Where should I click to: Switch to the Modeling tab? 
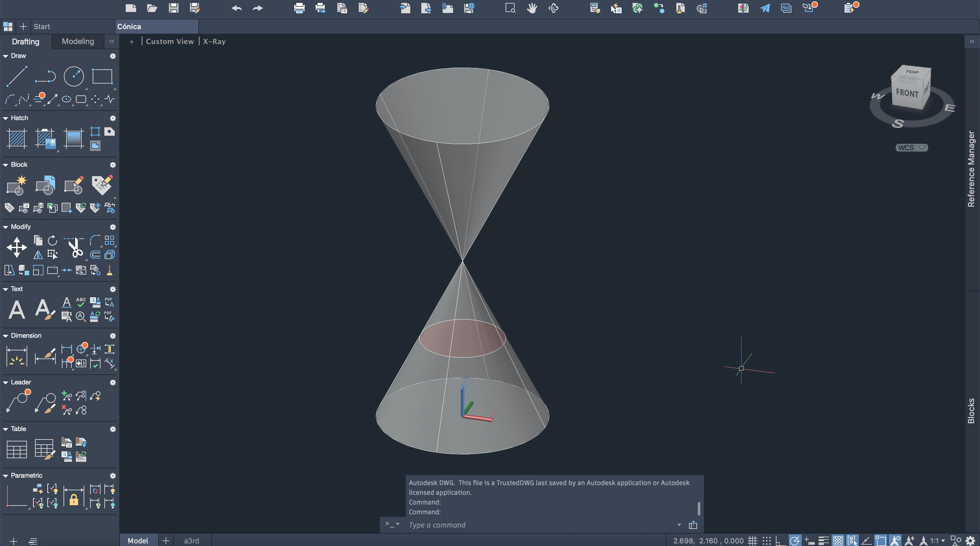coord(77,41)
